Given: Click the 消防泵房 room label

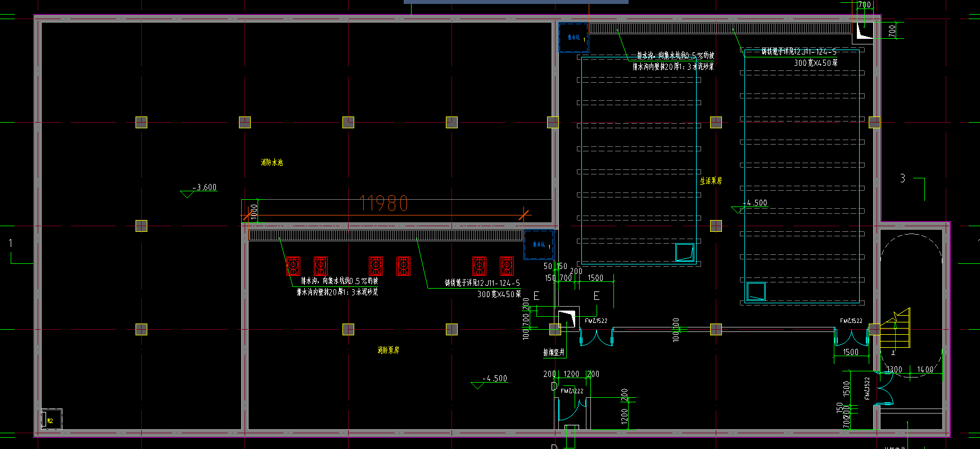Looking at the screenshot, I should click(x=389, y=350).
